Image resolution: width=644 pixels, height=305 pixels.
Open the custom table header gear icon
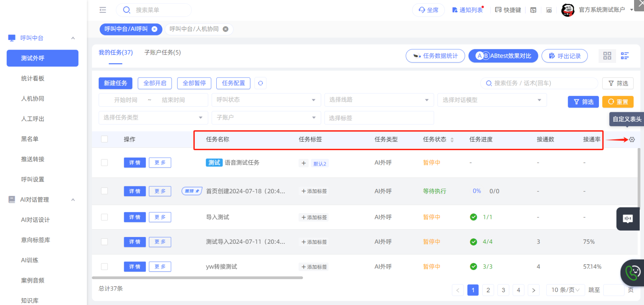(632, 140)
